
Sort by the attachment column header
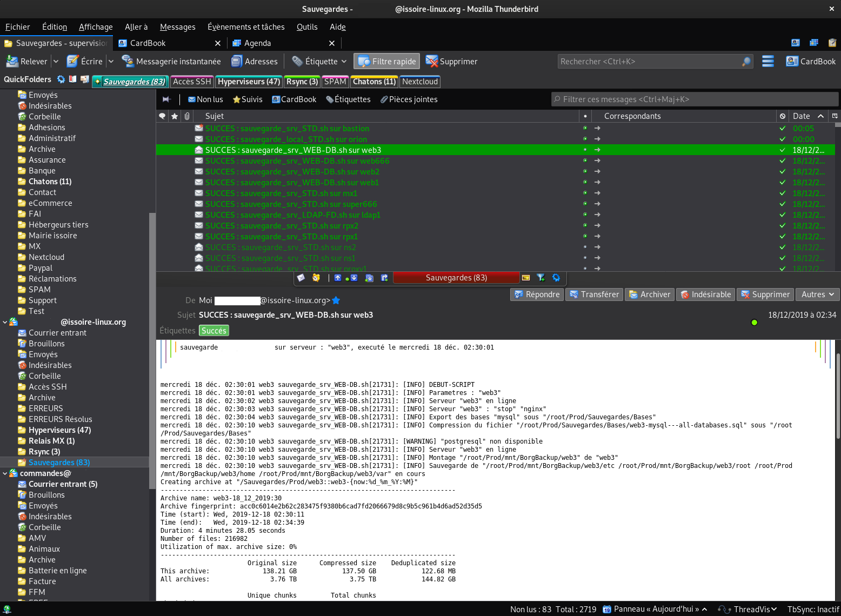coord(187,116)
